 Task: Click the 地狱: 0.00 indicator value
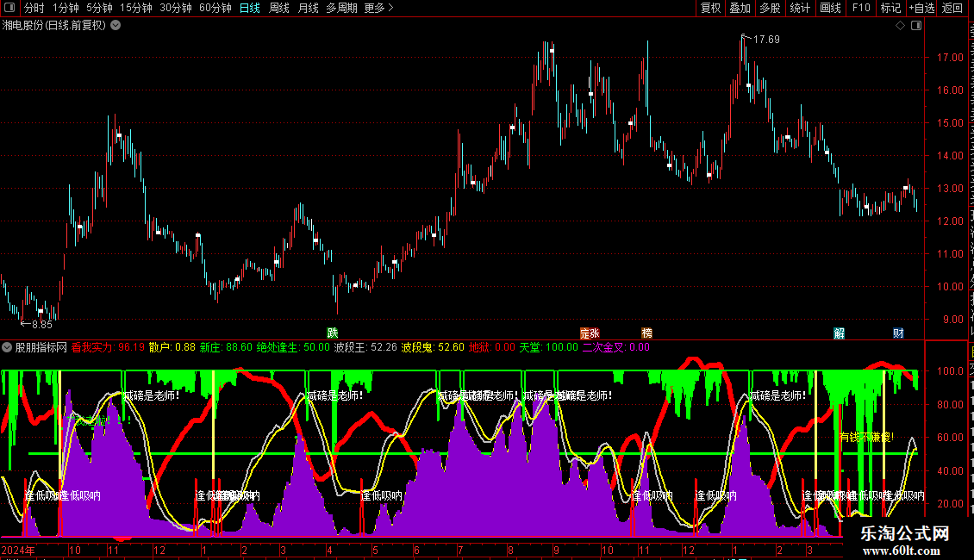click(x=492, y=348)
